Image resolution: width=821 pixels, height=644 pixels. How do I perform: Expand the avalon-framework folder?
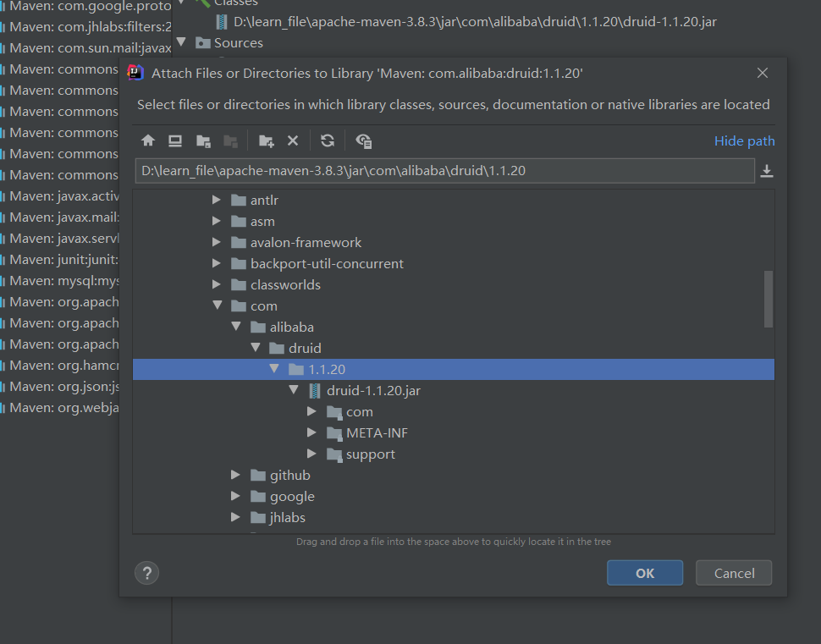(216, 242)
